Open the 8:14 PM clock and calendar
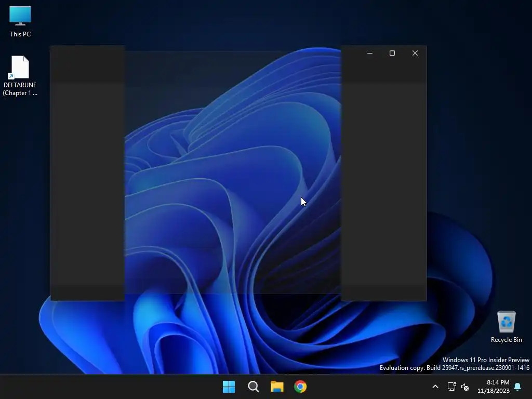Image resolution: width=532 pixels, height=399 pixels. pyautogui.click(x=494, y=387)
